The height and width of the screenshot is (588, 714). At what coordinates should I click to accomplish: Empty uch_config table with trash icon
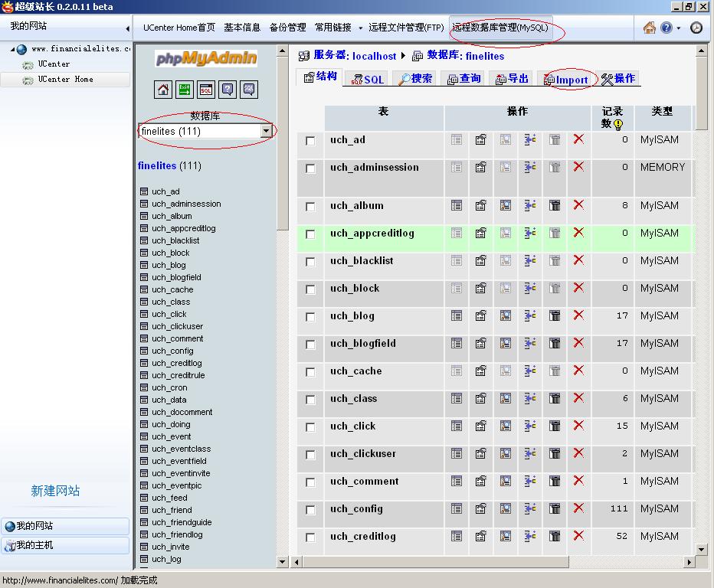coord(555,508)
